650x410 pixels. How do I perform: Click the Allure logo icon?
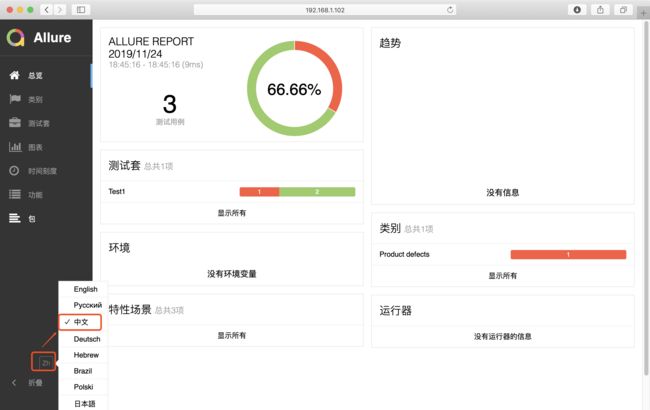16,37
